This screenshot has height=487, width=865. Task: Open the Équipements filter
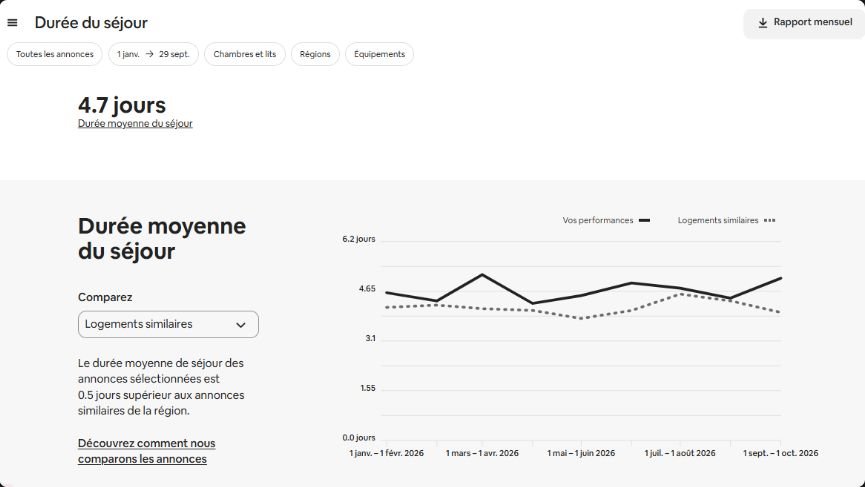(380, 54)
